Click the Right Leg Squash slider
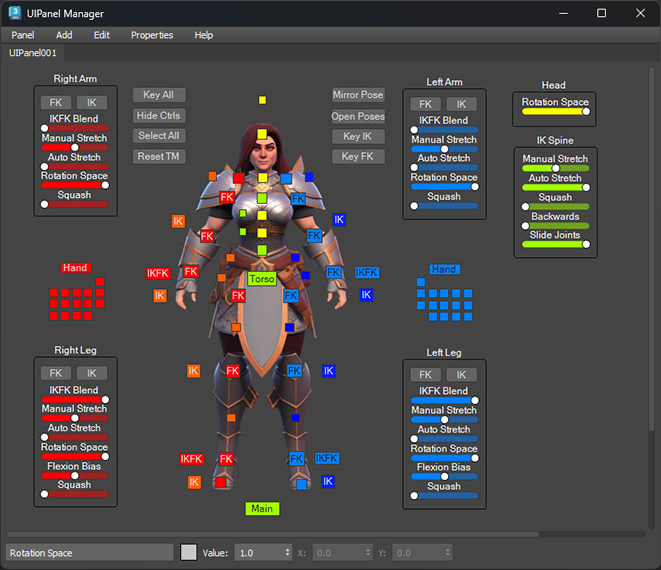Image resolution: width=661 pixels, height=570 pixels. coord(75,494)
